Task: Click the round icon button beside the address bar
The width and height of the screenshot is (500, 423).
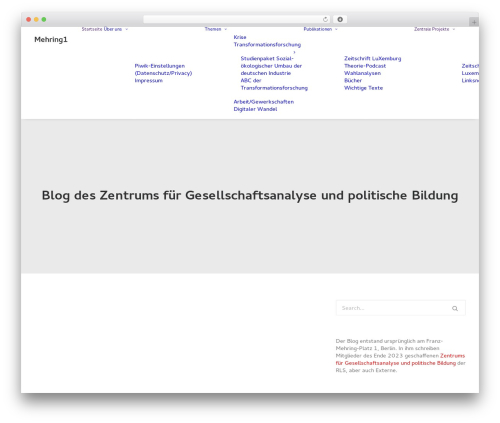Action: pyautogui.click(x=340, y=19)
